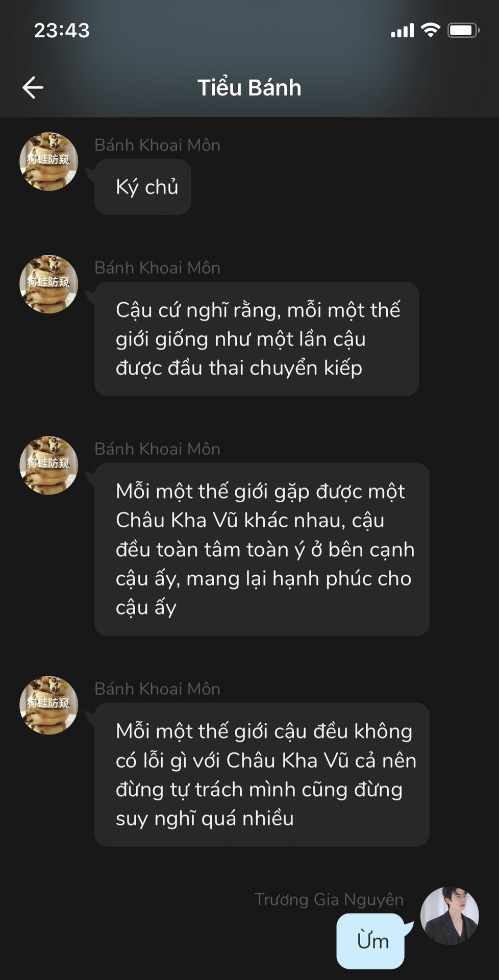
Task: Tap the Wi-Fi status icon
Action: tap(431, 31)
